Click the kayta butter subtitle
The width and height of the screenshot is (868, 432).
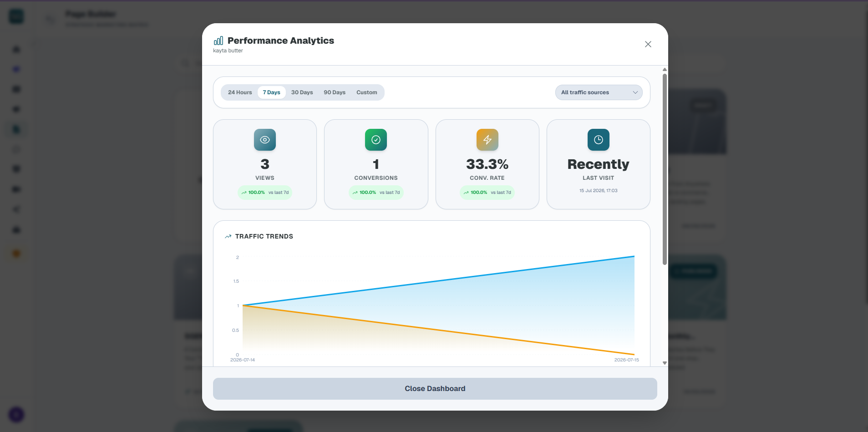click(x=228, y=51)
